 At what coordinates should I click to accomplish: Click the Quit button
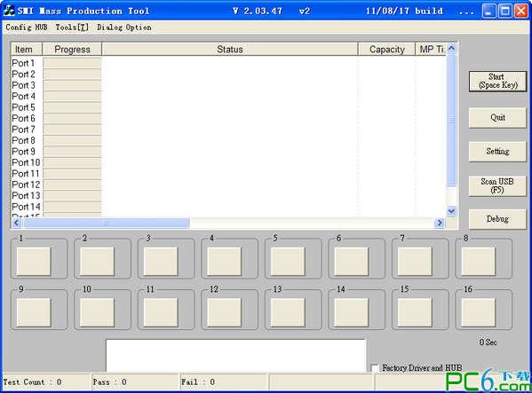(497, 118)
